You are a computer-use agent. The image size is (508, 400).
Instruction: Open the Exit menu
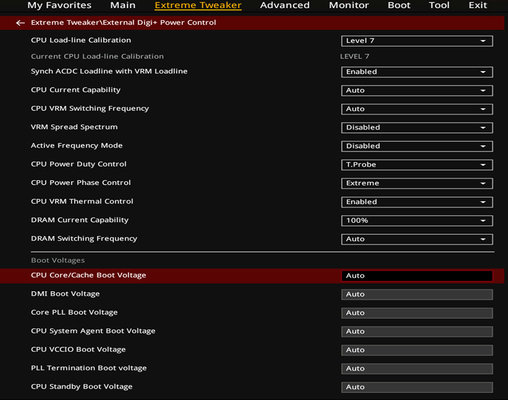coord(478,5)
